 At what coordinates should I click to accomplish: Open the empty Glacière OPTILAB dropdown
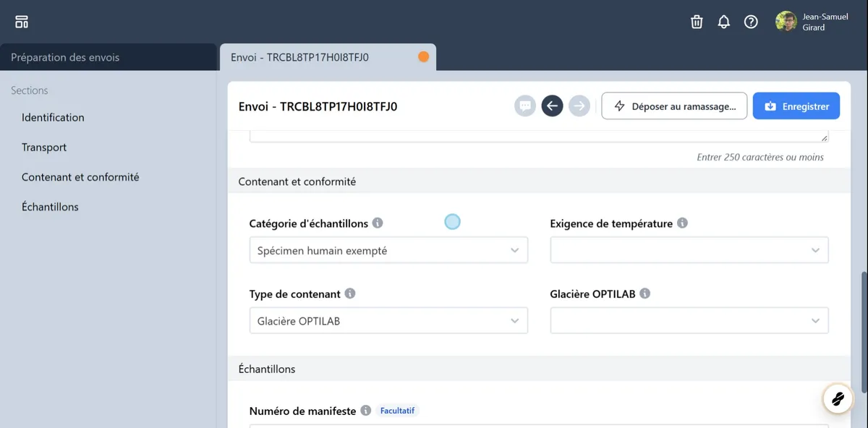pyautogui.click(x=689, y=321)
